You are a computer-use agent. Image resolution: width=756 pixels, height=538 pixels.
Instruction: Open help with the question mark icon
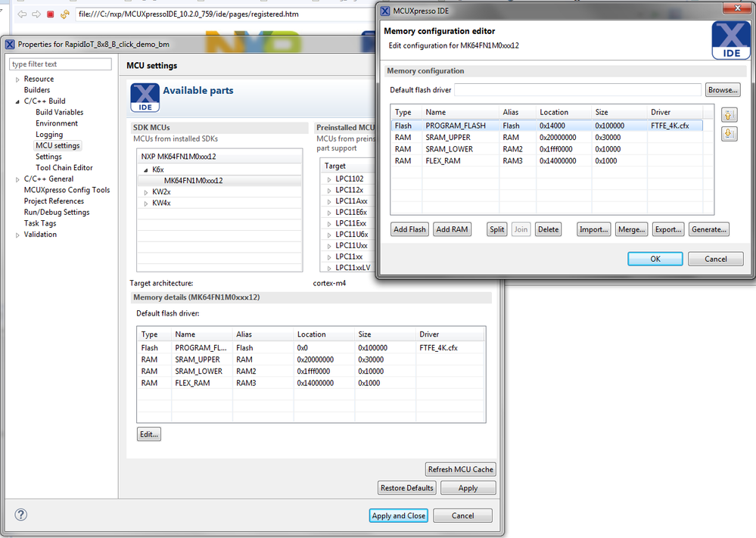[x=20, y=515]
